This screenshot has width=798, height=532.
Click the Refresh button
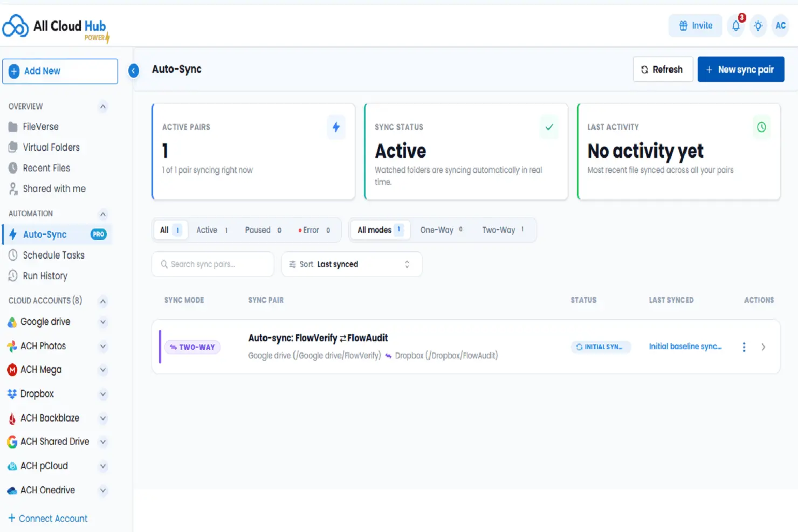point(663,70)
